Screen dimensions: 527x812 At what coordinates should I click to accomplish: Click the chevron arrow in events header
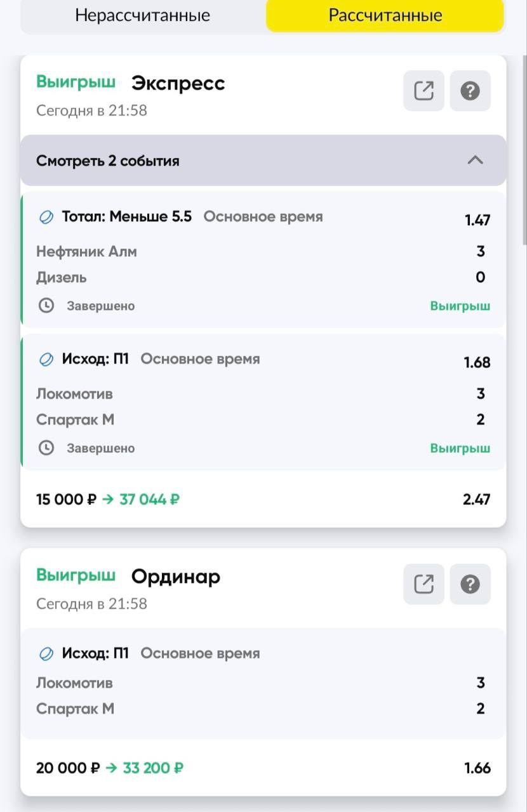(475, 160)
